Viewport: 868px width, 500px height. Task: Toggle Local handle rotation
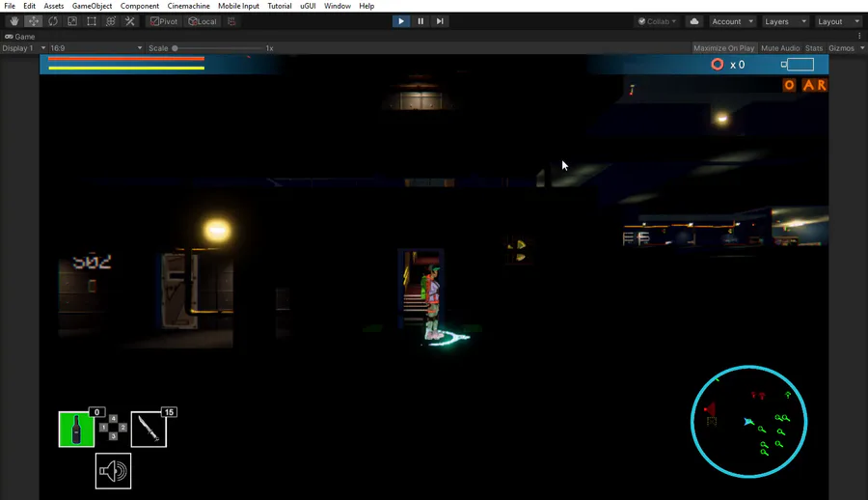click(203, 21)
